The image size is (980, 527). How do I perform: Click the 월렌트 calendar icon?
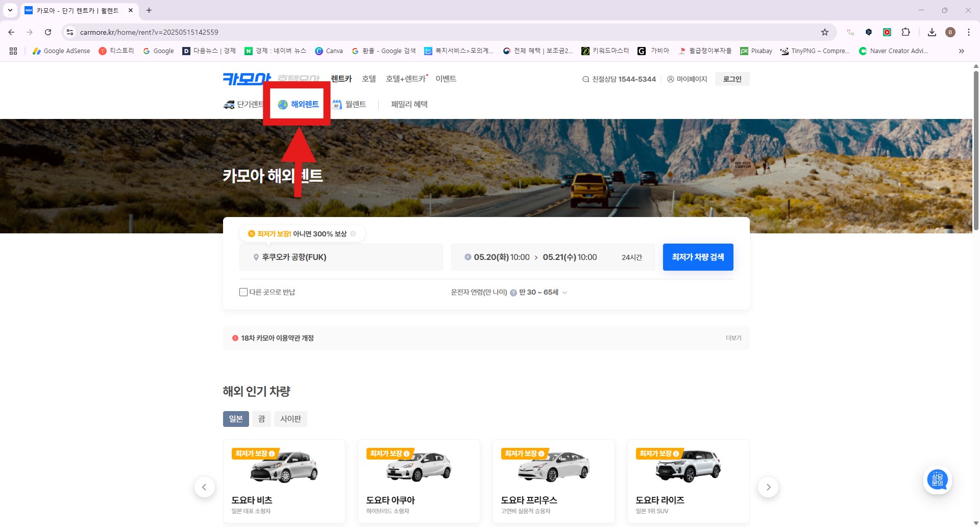pos(337,104)
